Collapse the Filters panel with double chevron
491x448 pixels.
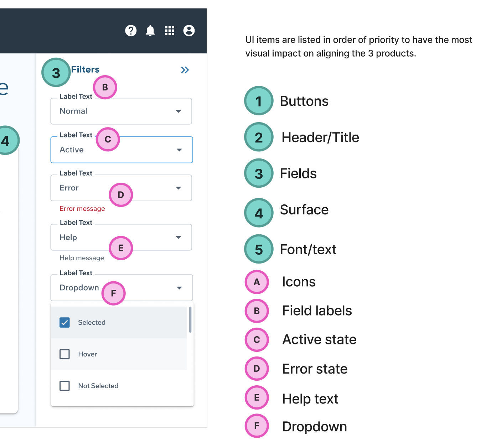(185, 70)
